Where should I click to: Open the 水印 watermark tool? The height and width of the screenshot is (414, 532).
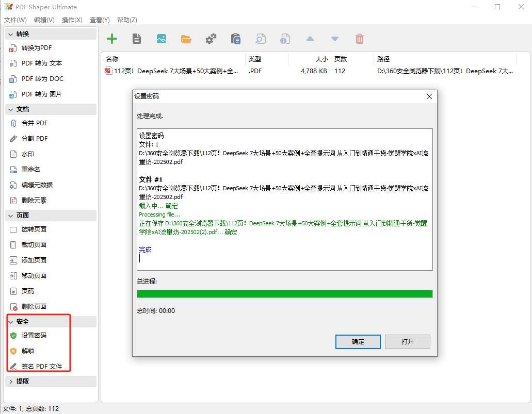(28, 154)
